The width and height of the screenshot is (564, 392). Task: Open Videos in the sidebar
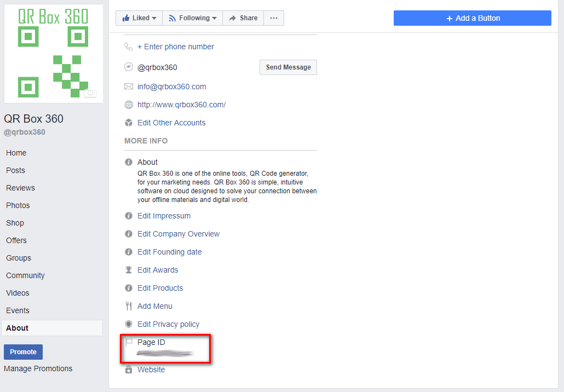tap(18, 293)
